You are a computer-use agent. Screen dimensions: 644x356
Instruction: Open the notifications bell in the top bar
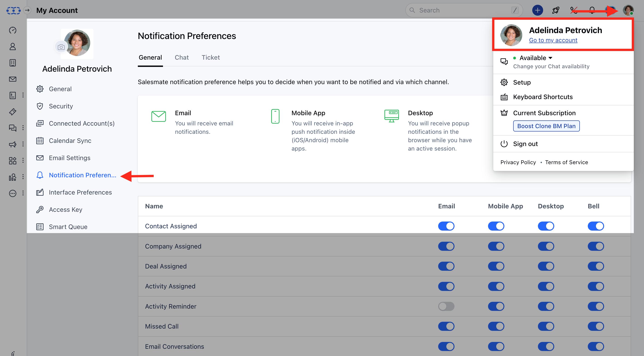[x=592, y=10]
